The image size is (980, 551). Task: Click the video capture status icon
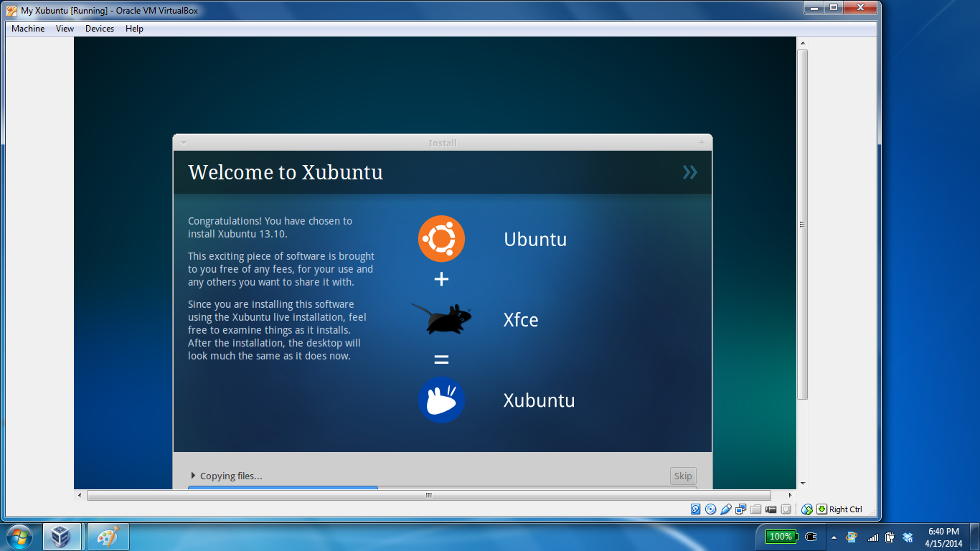[x=771, y=509]
